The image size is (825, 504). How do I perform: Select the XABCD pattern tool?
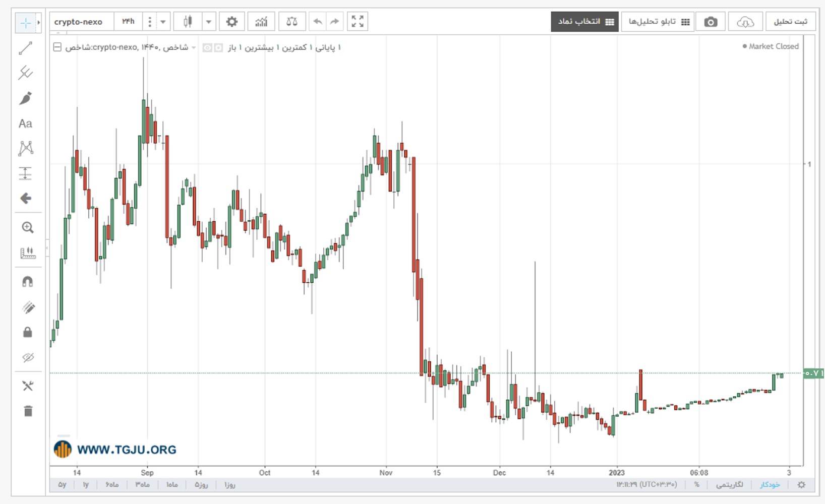26,148
